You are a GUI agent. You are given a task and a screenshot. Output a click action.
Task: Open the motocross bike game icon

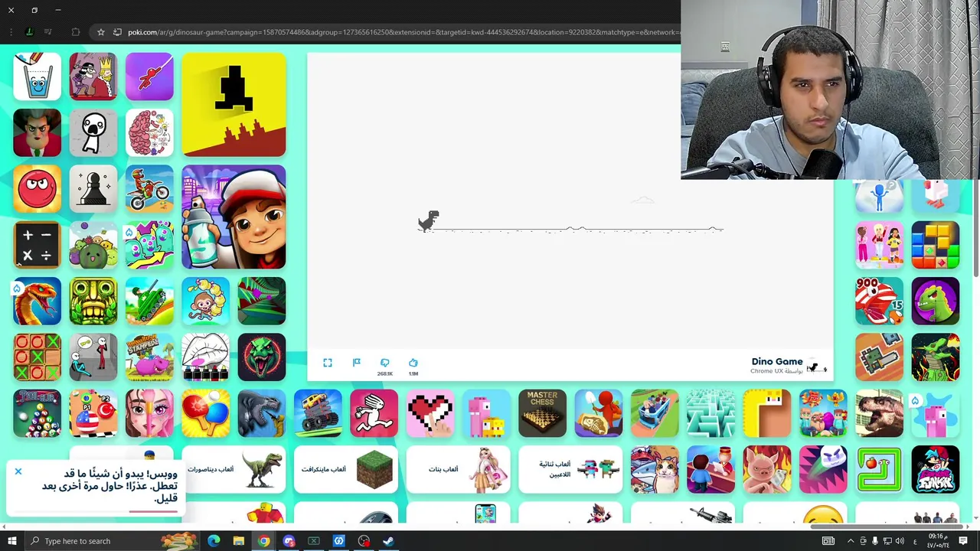[149, 189]
